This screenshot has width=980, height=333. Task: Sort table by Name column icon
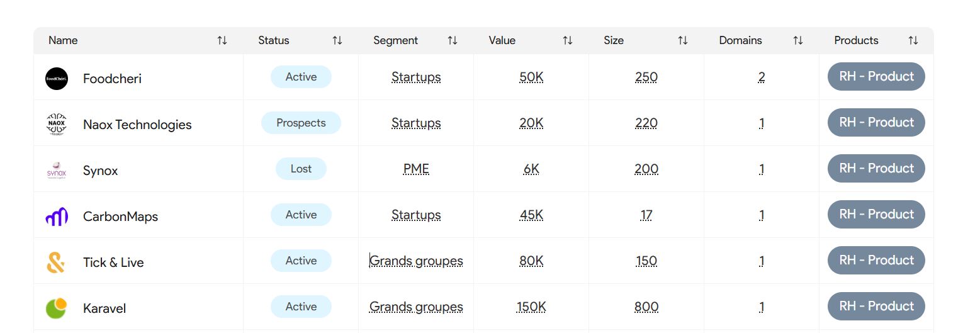coord(222,40)
